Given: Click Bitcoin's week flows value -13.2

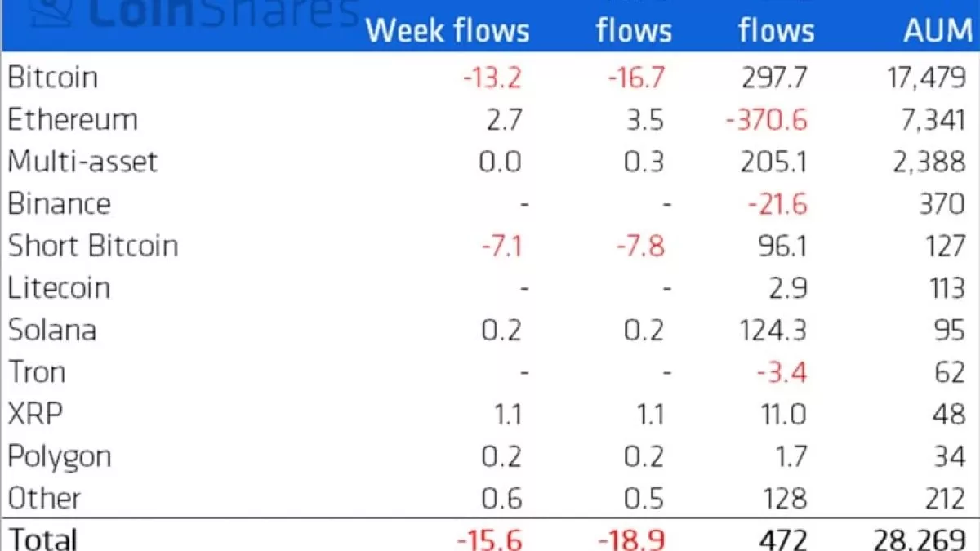Looking at the screenshot, I should (492, 78).
